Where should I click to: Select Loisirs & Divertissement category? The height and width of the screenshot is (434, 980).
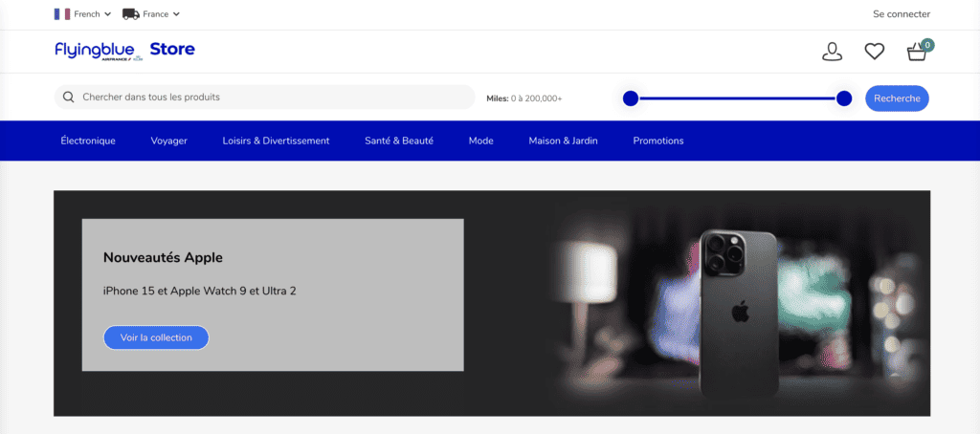point(276,141)
